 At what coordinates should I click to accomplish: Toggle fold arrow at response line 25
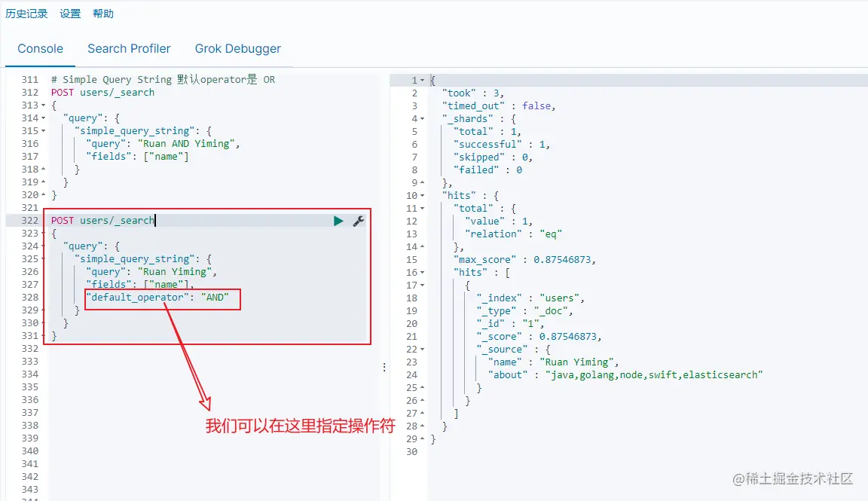coord(423,387)
